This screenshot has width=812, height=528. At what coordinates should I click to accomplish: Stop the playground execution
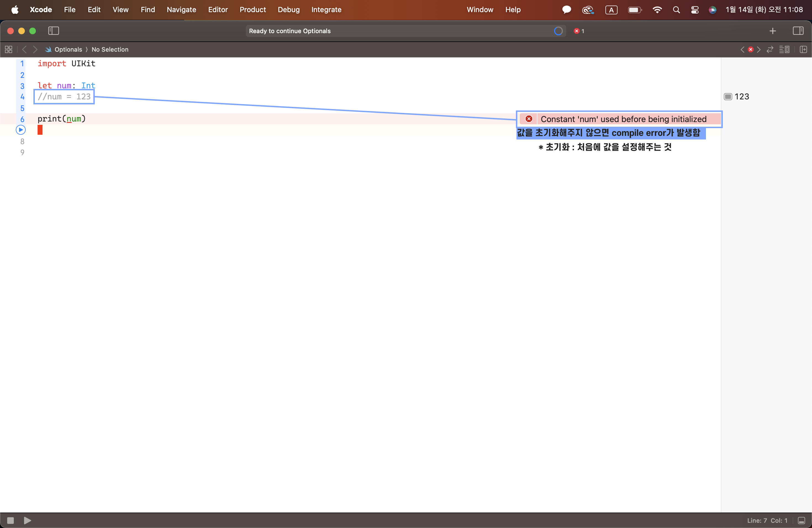click(10, 521)
